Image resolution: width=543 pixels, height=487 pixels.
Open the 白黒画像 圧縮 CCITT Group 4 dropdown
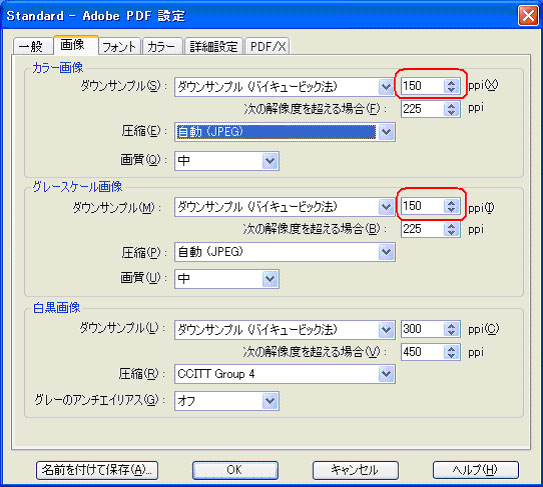(x=285, y=374)
